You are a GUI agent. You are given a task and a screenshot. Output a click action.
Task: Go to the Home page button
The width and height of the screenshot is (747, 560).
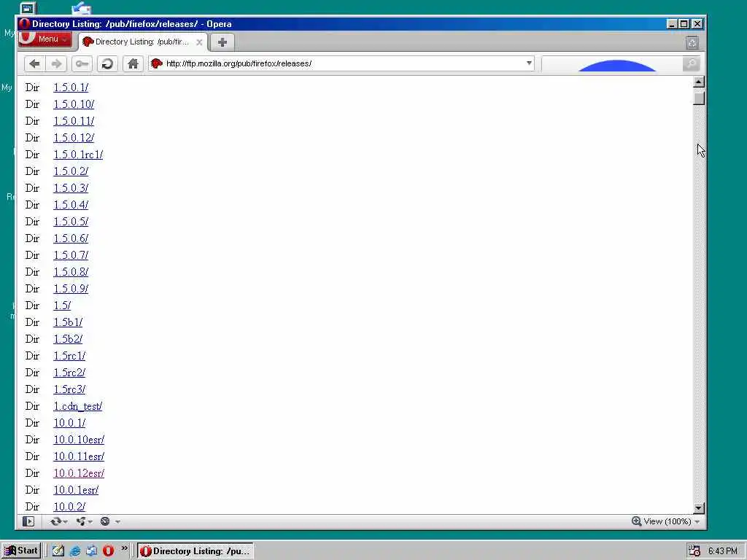pyautogui.click(x=133, y=63)
